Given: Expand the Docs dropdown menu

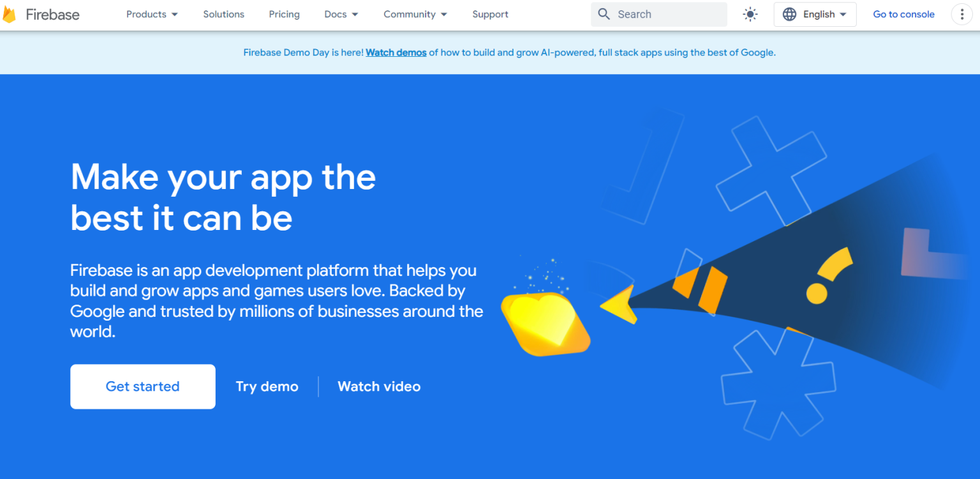Looking at the screenshot, I should click(341, 14).
